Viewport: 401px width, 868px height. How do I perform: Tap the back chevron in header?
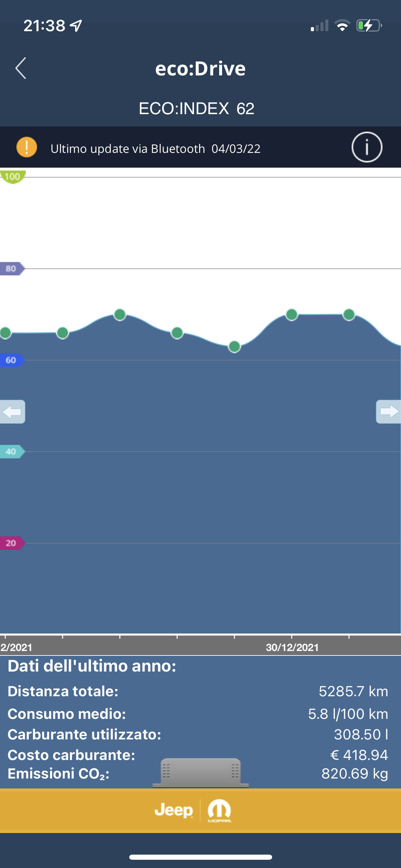[21, 68]
